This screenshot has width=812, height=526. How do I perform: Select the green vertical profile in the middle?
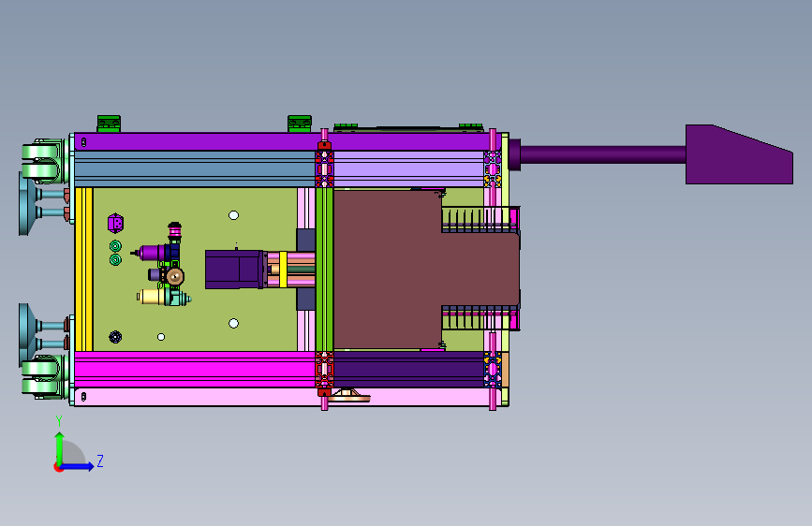click(x=324, y=270)
